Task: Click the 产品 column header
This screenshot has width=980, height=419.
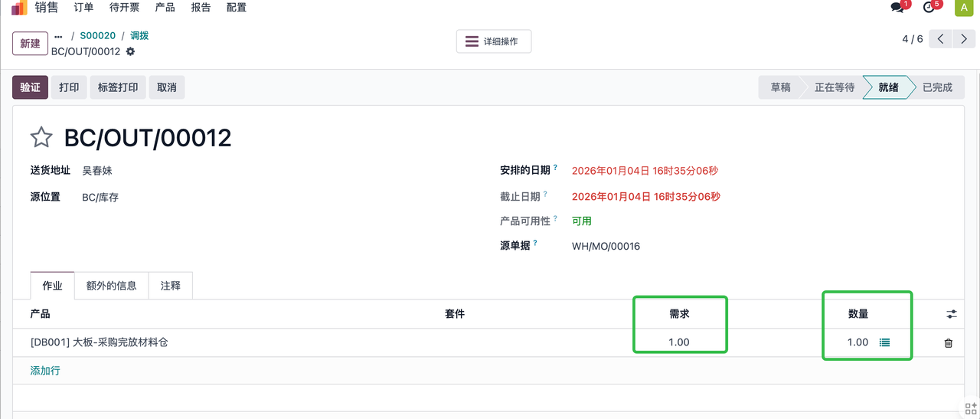Action: coord(40,314)
